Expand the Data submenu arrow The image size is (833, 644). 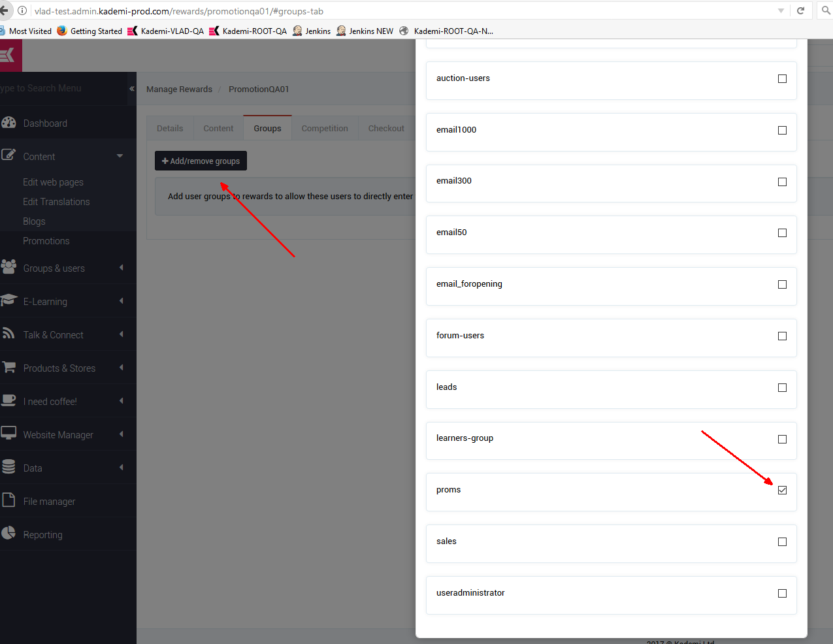[122, 467]
